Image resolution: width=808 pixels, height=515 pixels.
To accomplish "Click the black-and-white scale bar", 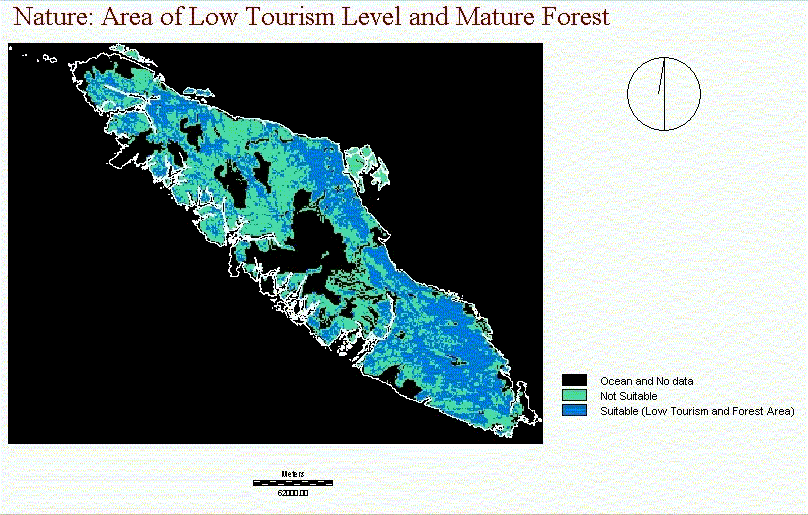I will 293,483.
